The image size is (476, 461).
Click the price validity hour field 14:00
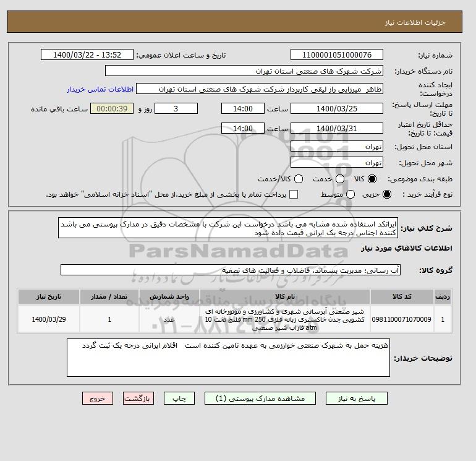[243, 128]
